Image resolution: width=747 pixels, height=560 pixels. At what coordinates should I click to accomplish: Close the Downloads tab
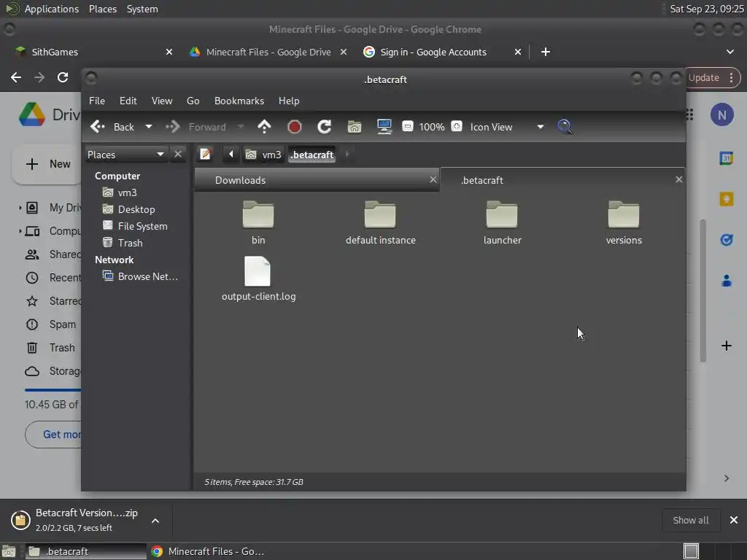433,179
